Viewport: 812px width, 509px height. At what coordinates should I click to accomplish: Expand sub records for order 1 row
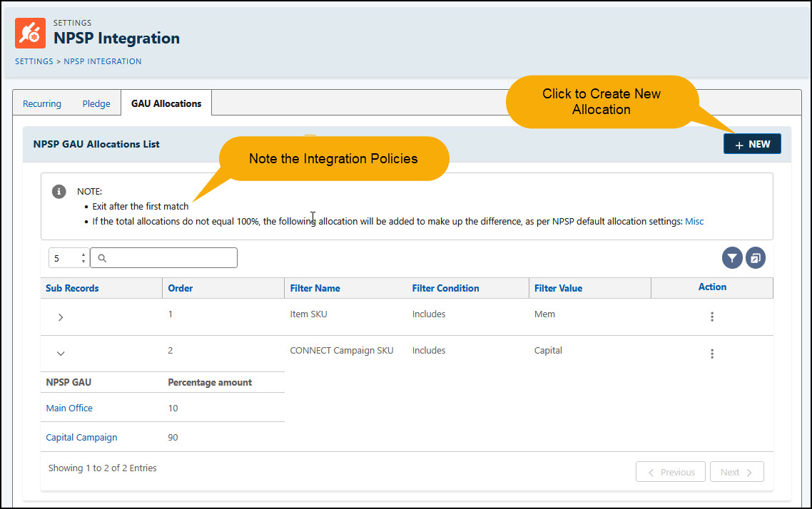61,317
